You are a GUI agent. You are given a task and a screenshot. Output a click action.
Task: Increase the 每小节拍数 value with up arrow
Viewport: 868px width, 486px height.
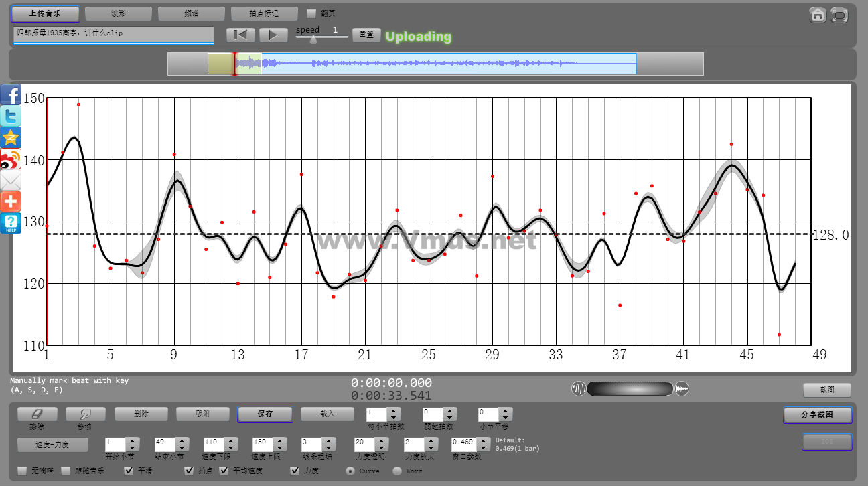[394, 411]
